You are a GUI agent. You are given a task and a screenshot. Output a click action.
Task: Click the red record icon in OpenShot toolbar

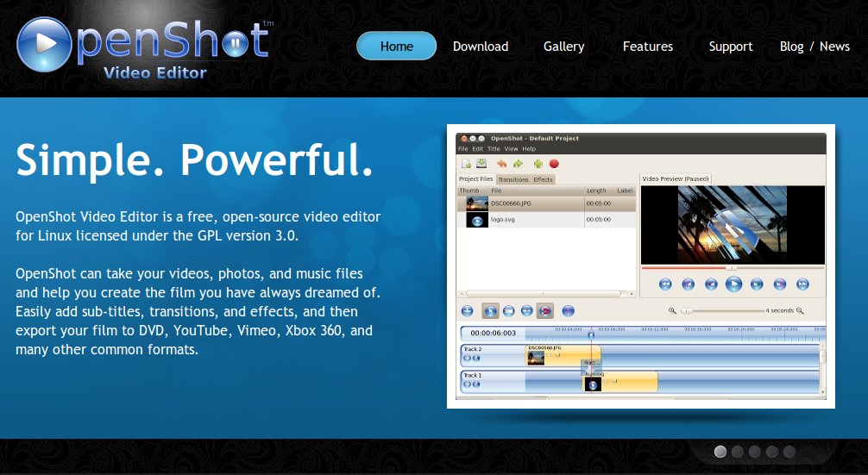(x=555, y=163)
